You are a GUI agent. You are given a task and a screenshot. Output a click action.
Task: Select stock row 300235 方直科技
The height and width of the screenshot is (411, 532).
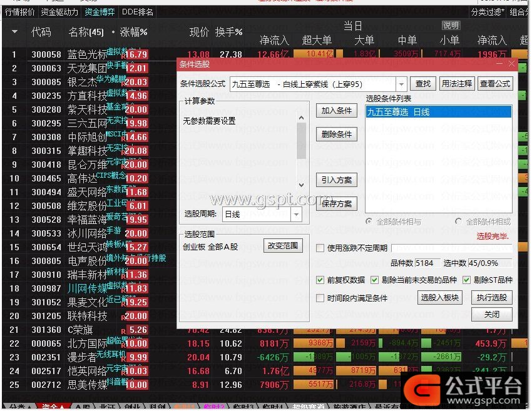point(90,96)
